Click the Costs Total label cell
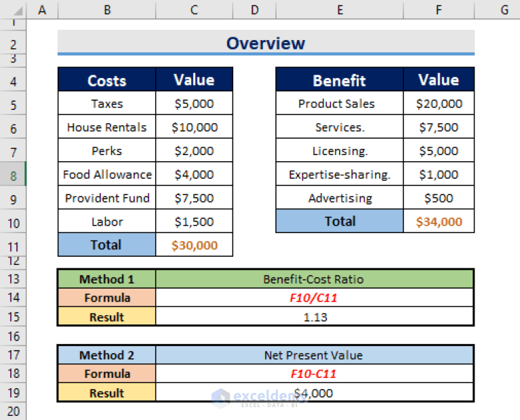The height and width of the screenshot is (420, 520). pyautogui.click(x=107, y=245)
